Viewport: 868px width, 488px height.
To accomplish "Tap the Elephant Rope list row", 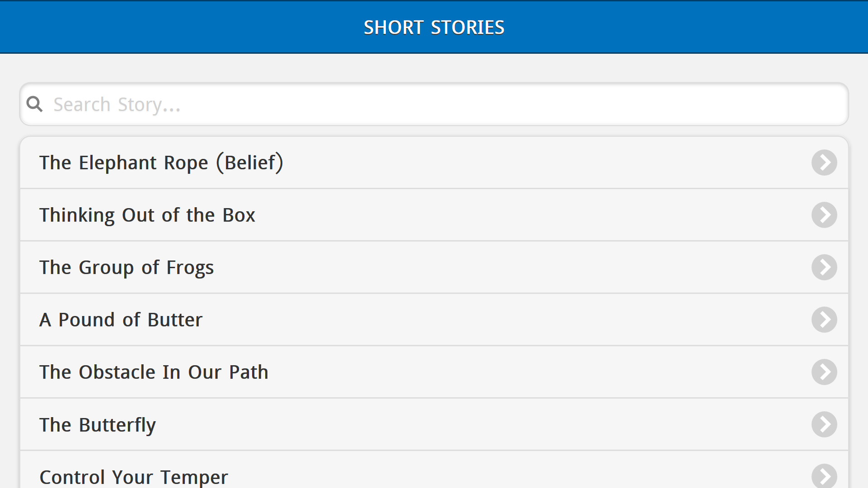I will pyautogui.click(x=434, y=163).
